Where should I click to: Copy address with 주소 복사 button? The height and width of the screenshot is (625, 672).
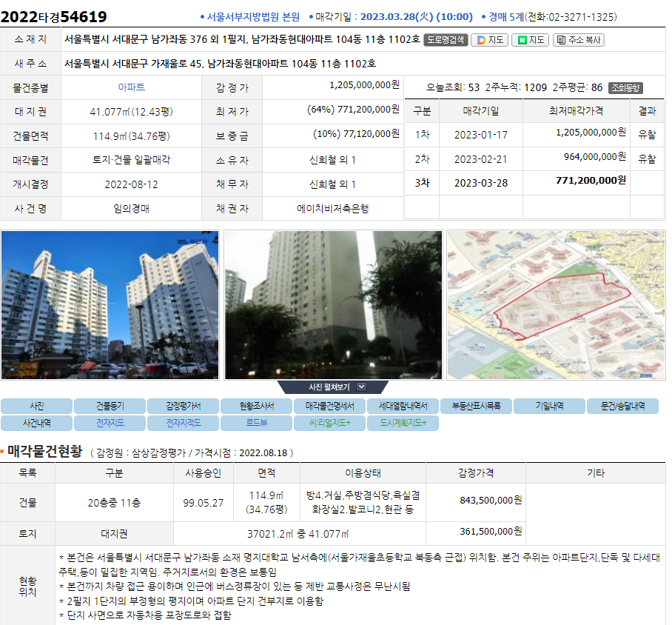point(579,40)
